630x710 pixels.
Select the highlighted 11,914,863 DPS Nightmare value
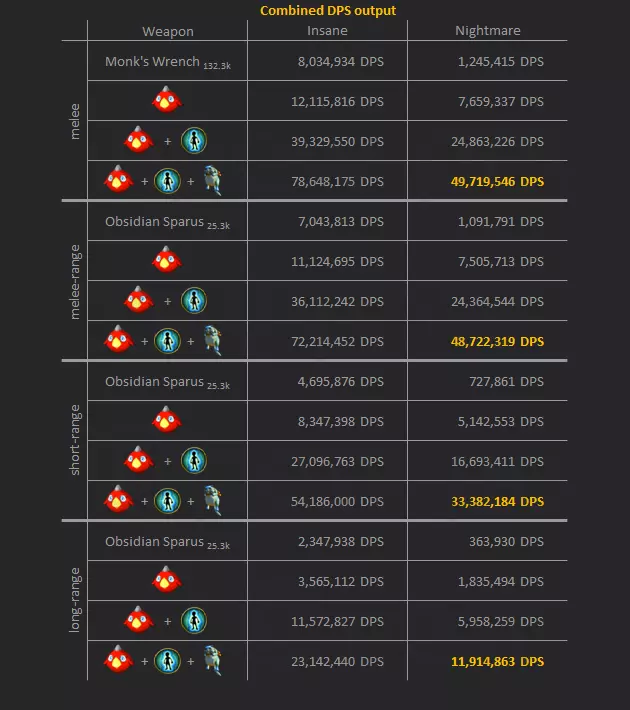click(497, 661)
